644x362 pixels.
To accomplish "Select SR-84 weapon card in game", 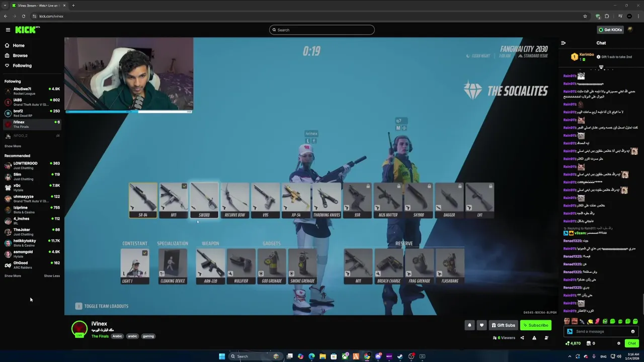I will (143, 201).
